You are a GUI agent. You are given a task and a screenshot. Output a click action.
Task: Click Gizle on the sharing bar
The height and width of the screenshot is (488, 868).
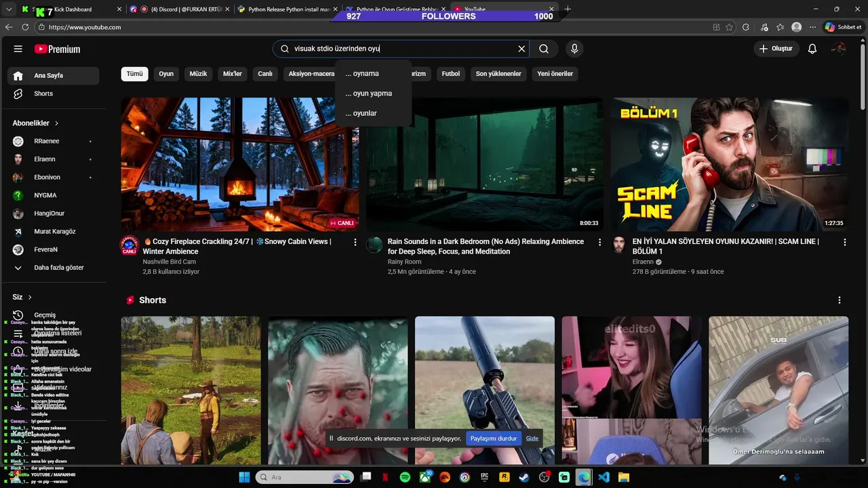(532, 439)
